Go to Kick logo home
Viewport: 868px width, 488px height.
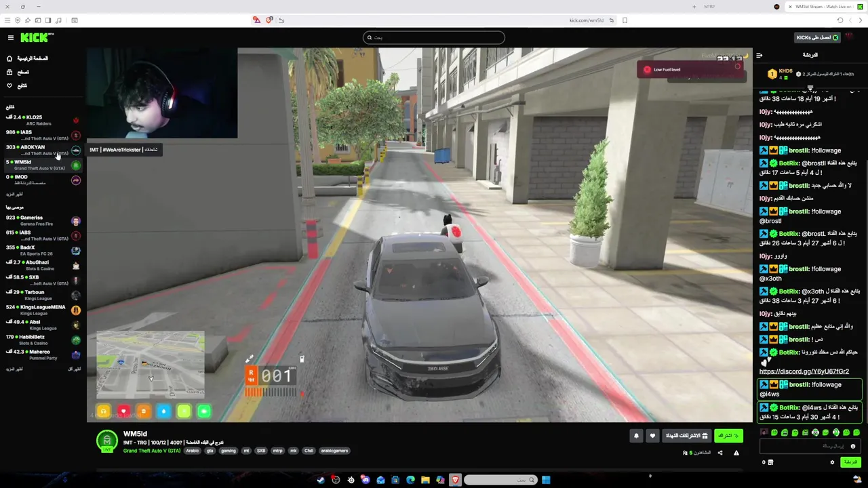[37, 38]
